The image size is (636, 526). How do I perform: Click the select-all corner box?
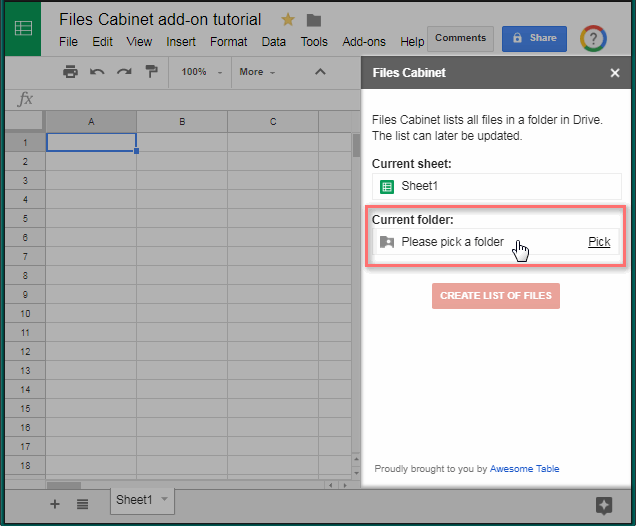tap(24, 121)
